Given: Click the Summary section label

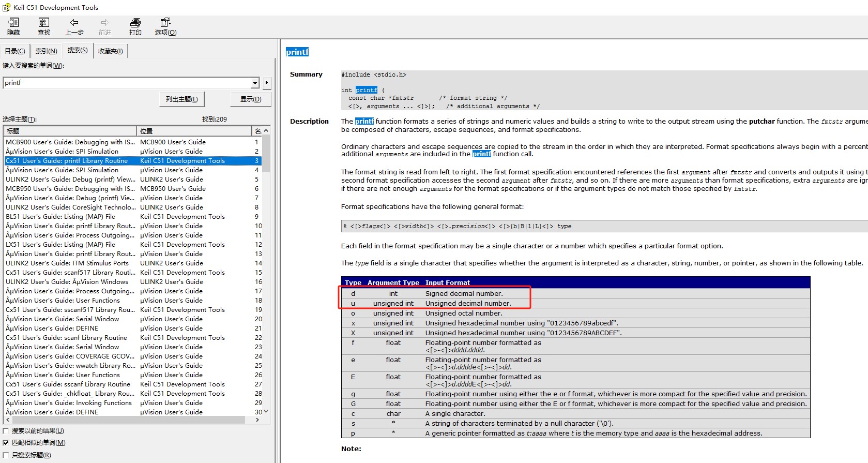Looking at the screenshot, I should pos(306,74).
